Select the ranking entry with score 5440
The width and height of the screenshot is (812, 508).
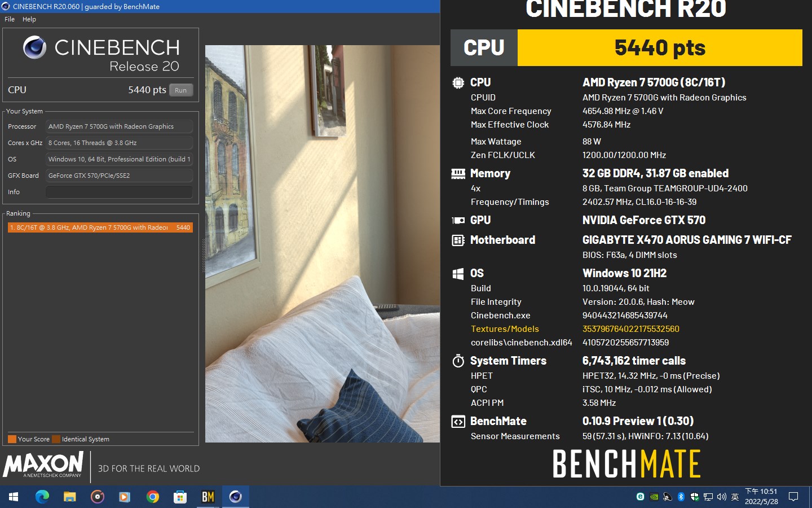100,227
